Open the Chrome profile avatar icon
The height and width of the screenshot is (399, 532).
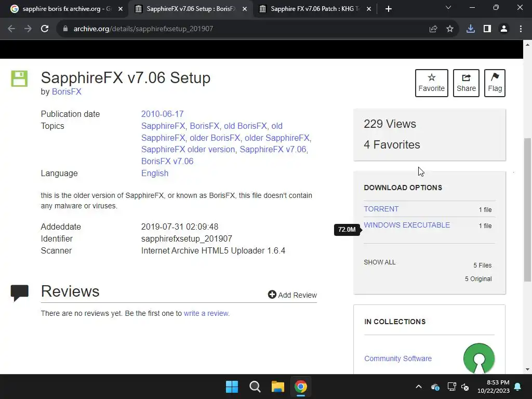504,29
